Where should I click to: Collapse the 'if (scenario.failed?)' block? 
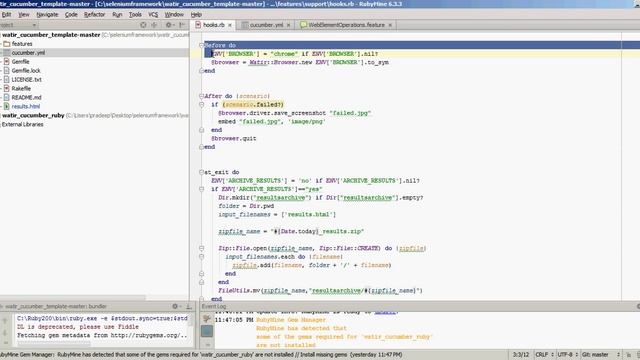[201, 105]
